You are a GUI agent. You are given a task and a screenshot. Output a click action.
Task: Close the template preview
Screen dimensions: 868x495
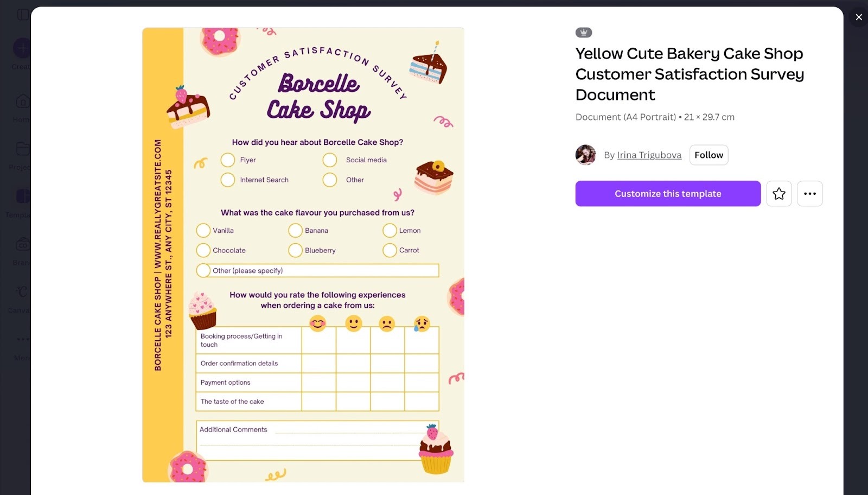coord(859,17)
